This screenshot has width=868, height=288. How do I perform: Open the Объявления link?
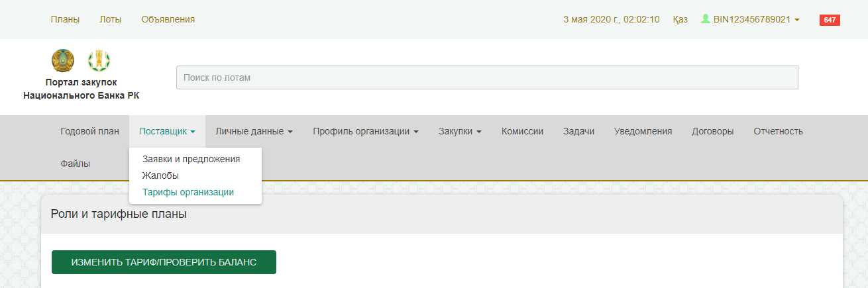(x=168, y=19)
